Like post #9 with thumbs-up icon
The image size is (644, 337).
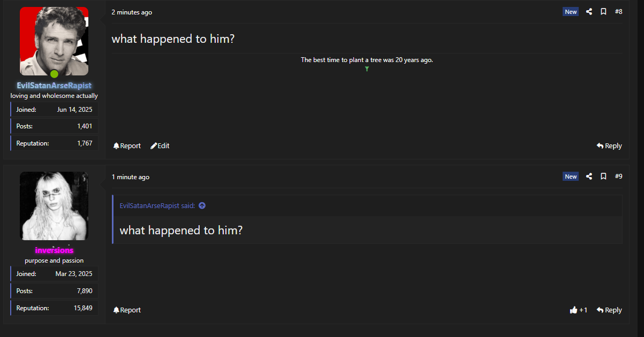(x=573, y=310)
